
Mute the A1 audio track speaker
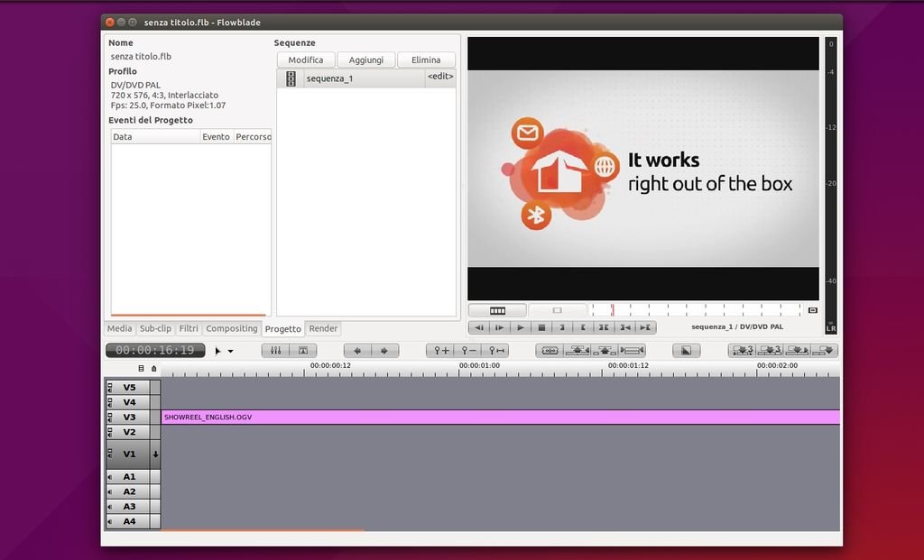point(110,477)
